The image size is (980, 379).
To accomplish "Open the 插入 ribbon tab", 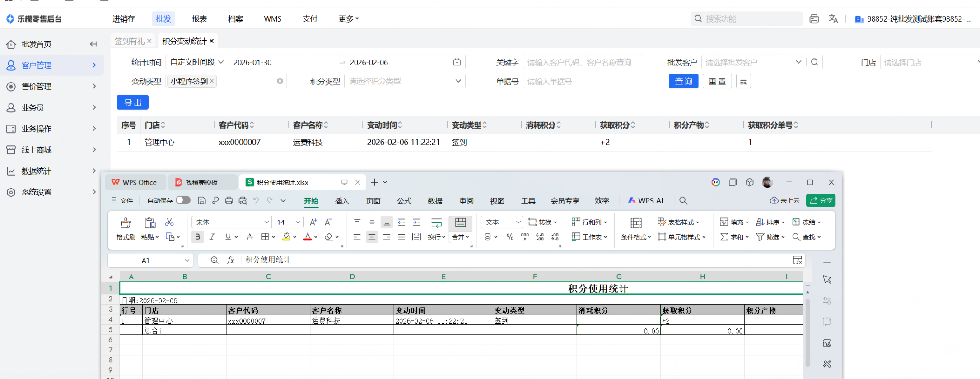I will pyautogui.click(x=341, y=201).
